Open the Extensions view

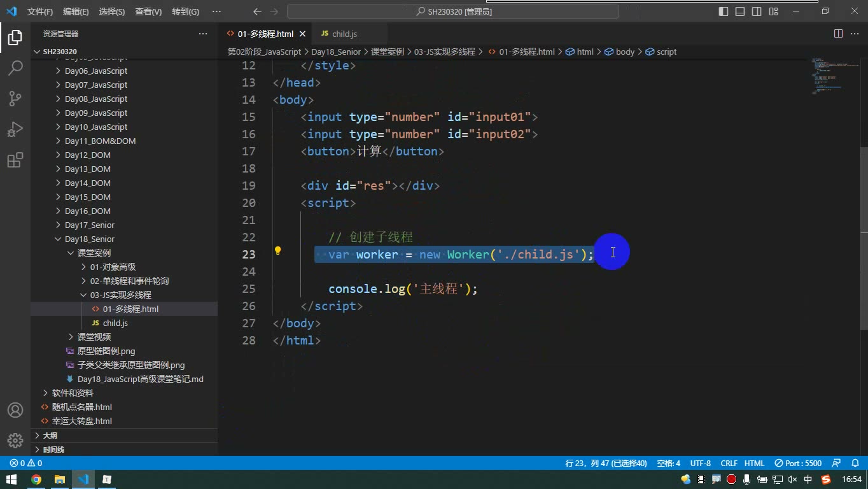point(15,159)
